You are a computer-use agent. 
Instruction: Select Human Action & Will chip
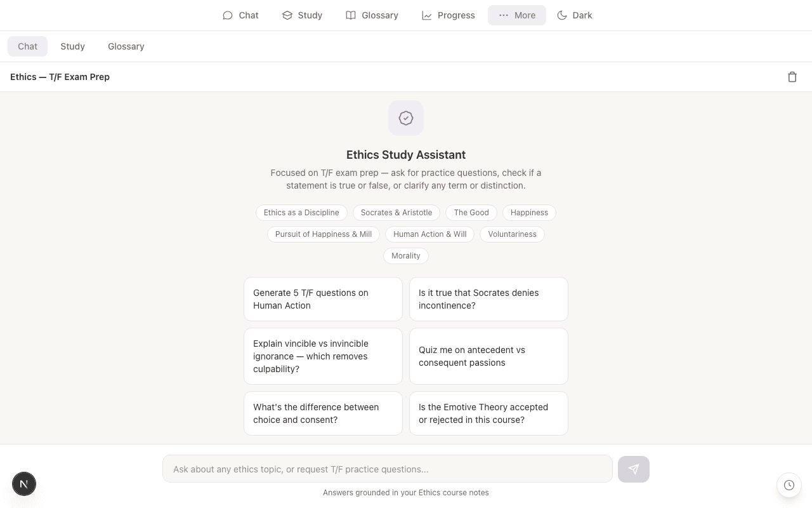[430, 234]
